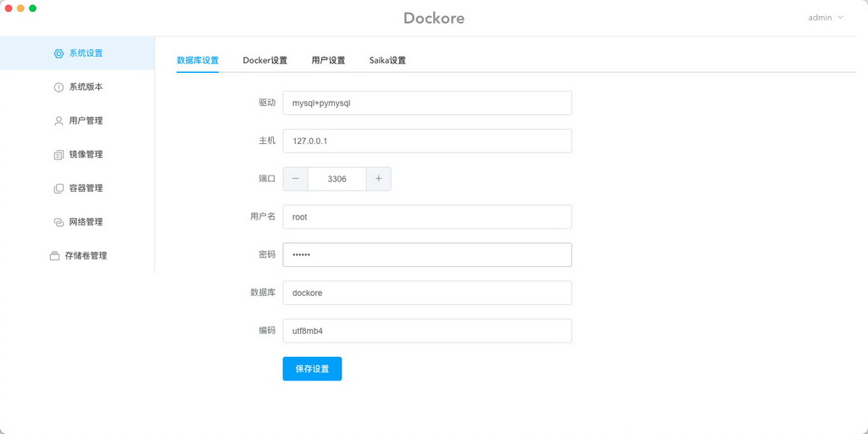Focus the 密码 password field

click(x=427, y=254)
